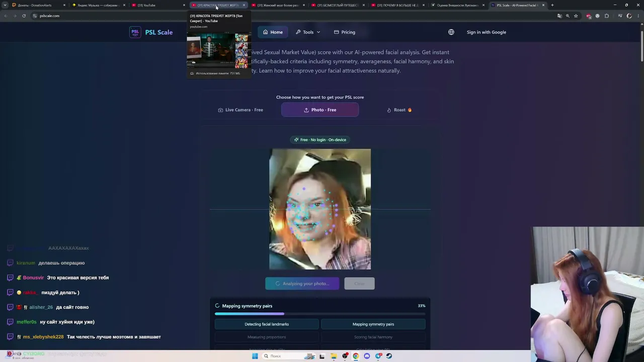644x362 pixels.
Task: Open the language globe selector
Action: coord(451,32)
